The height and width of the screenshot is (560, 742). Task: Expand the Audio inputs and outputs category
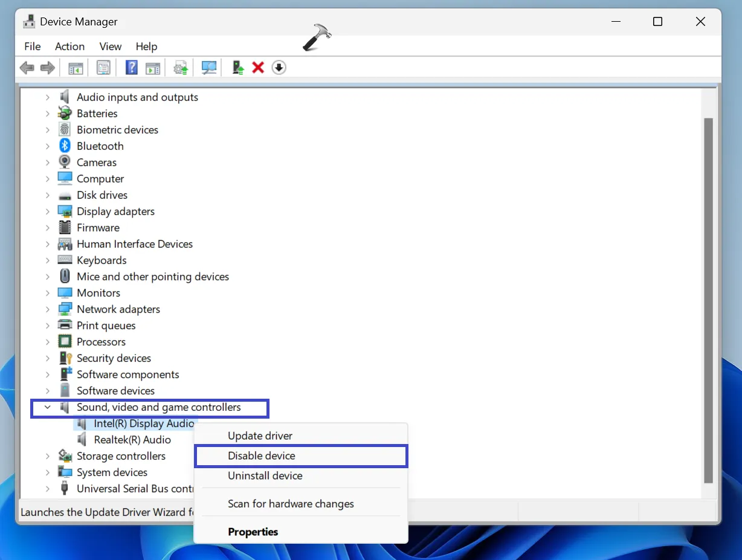point(48,97)
